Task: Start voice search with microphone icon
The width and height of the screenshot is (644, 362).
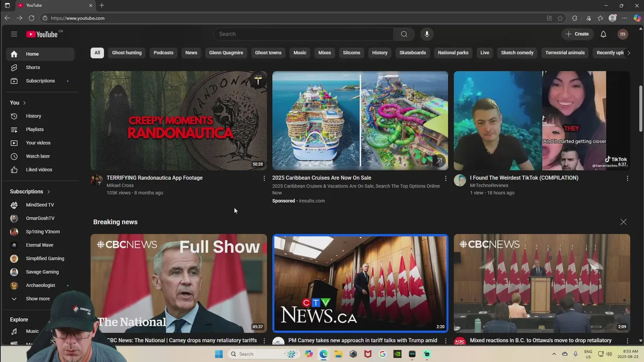Action: click(x=427, y=34)
